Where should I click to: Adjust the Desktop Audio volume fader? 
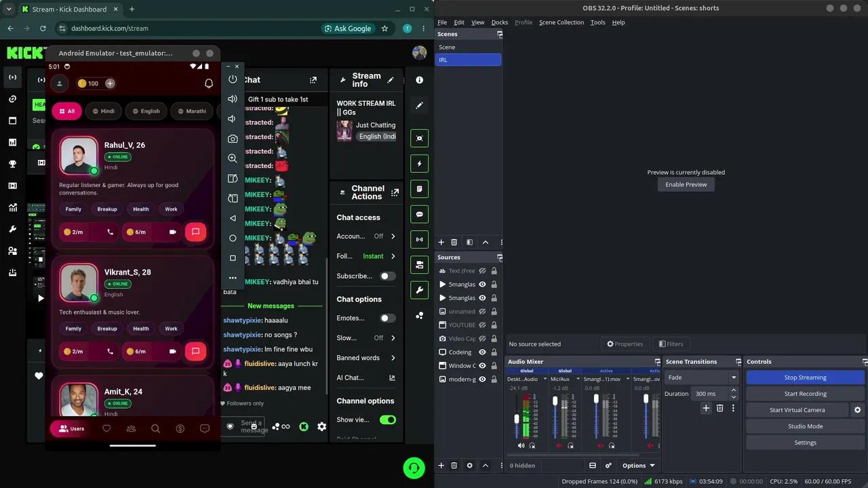pos(517,419)
